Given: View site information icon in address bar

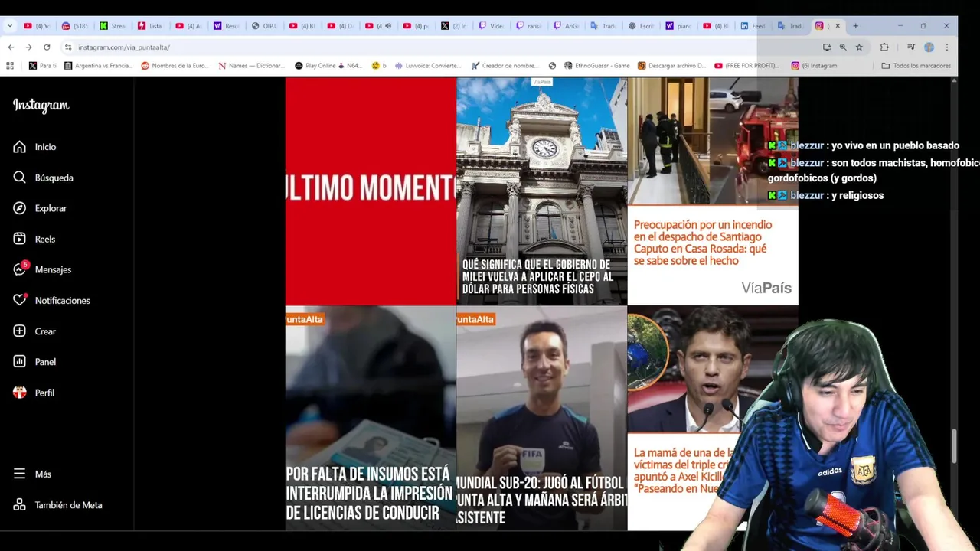Looking at the screenshot, I should [x=68, y=47].
